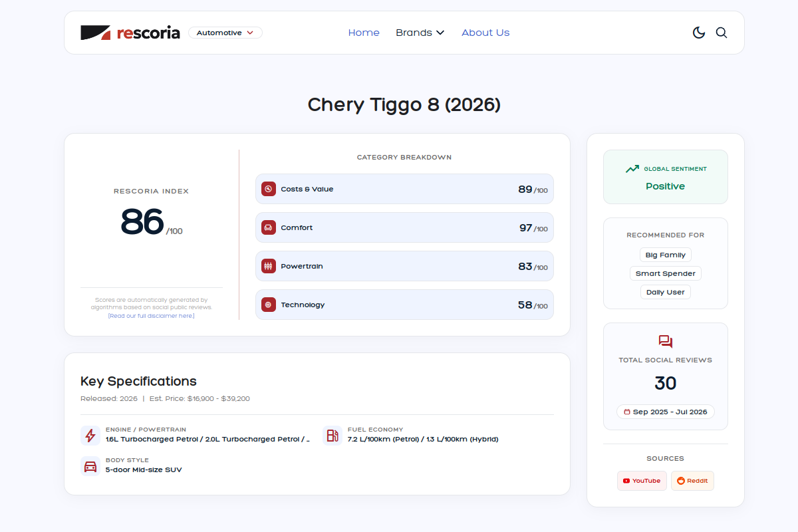Open the YouTube source
Screen dimensions: 798x532
point(642,481)
